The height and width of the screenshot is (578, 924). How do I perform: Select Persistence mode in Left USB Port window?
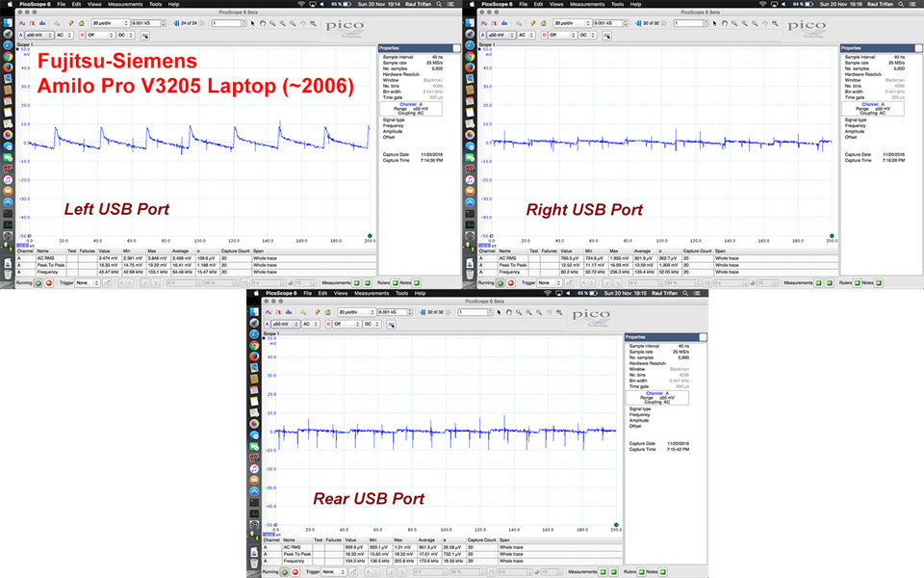point(32,23)
